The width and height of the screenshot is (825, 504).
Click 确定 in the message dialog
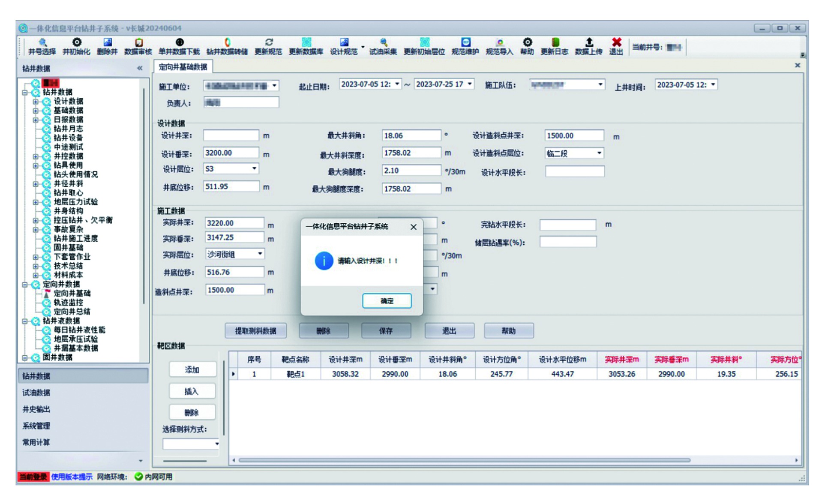click(x=387, y=301)
